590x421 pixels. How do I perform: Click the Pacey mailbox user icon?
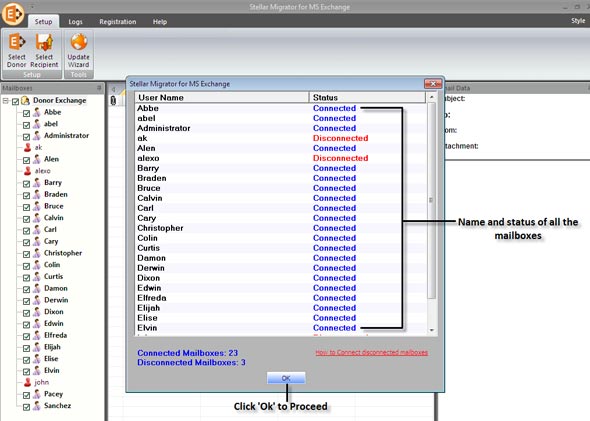[37, 394]
